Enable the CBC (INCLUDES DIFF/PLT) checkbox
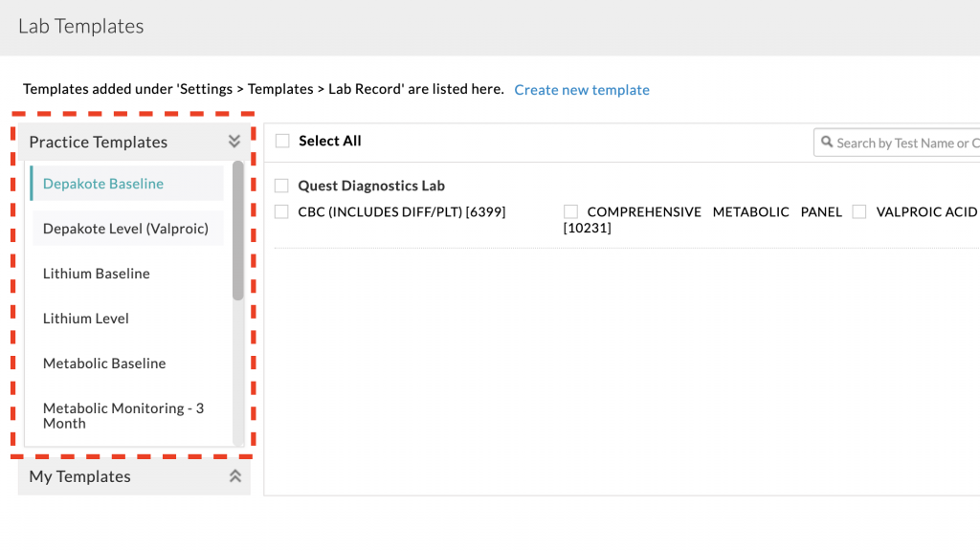Image resolution: width=980 pixels, height=551 pixels. [x=282, y=211]
